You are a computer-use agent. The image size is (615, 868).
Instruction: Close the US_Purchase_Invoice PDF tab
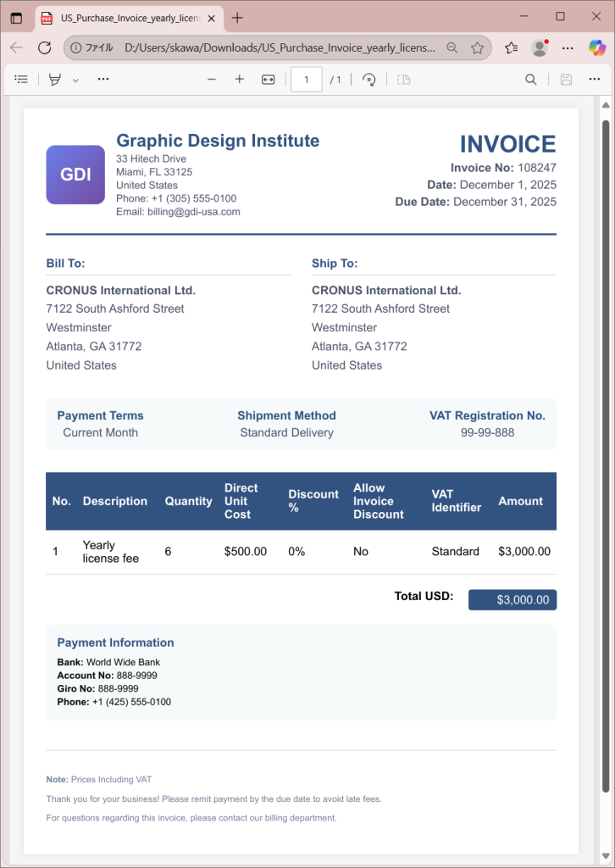point(211,19)
